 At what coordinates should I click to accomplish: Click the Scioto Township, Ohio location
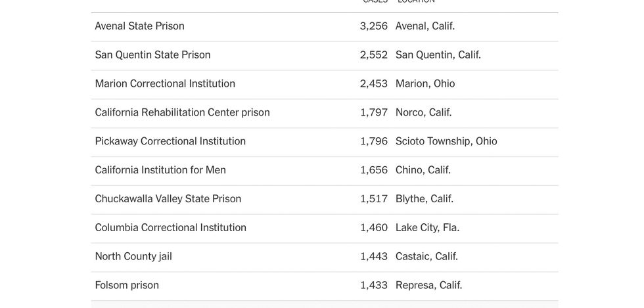coord(446,141)
